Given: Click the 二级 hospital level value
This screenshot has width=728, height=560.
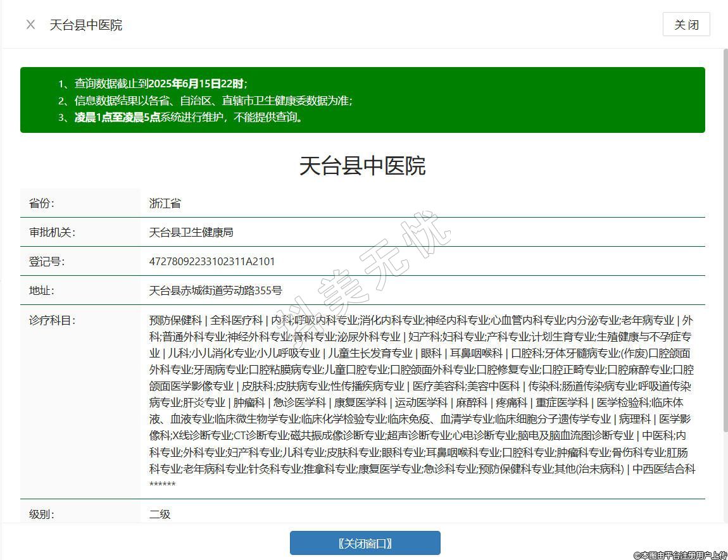Looking at the screenshot, I should coord(160,514).
